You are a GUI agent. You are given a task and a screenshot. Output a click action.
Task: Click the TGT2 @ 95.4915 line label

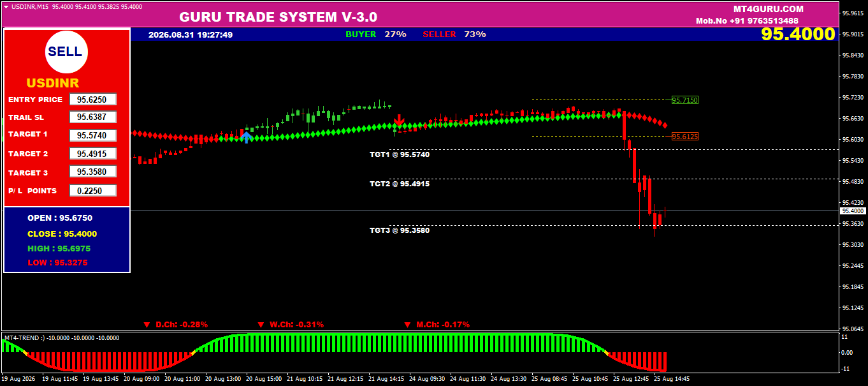[400, 184]
